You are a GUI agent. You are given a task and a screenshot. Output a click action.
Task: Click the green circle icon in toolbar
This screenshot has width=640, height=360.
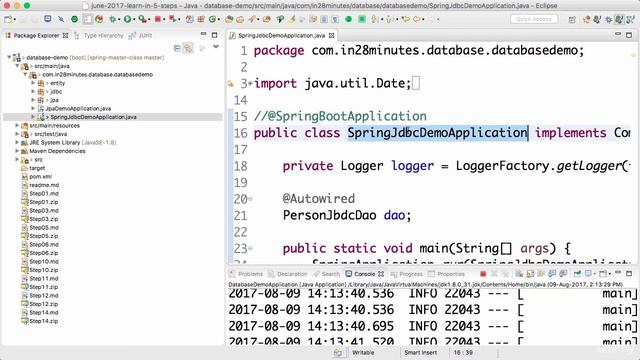349,19
